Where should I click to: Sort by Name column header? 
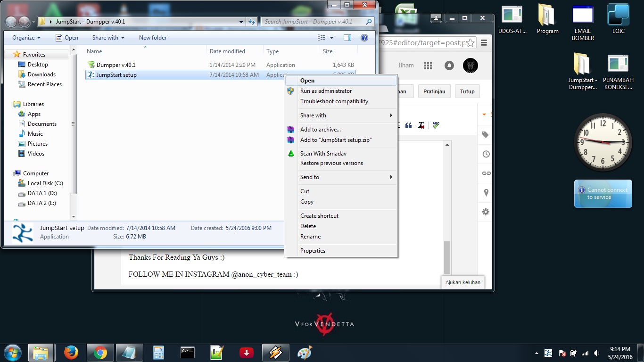pyautogui.click(x=145, y=51)
